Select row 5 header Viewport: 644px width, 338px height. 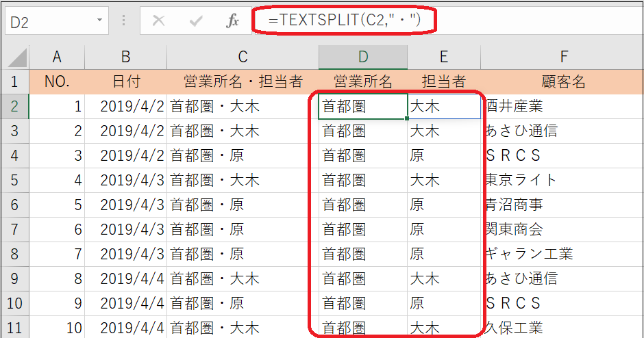pos(14,181)
